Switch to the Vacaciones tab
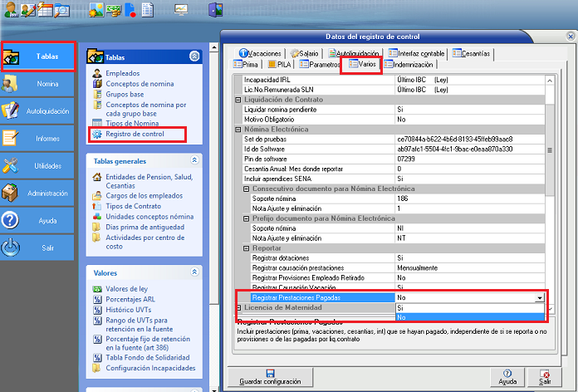578x392 pixels. tap(260, 52)
